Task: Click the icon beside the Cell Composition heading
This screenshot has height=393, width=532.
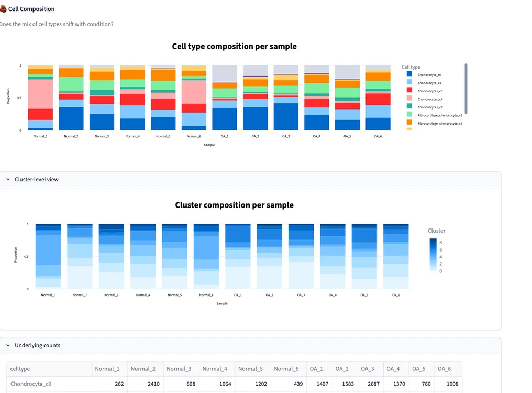Action: [3, 9]
